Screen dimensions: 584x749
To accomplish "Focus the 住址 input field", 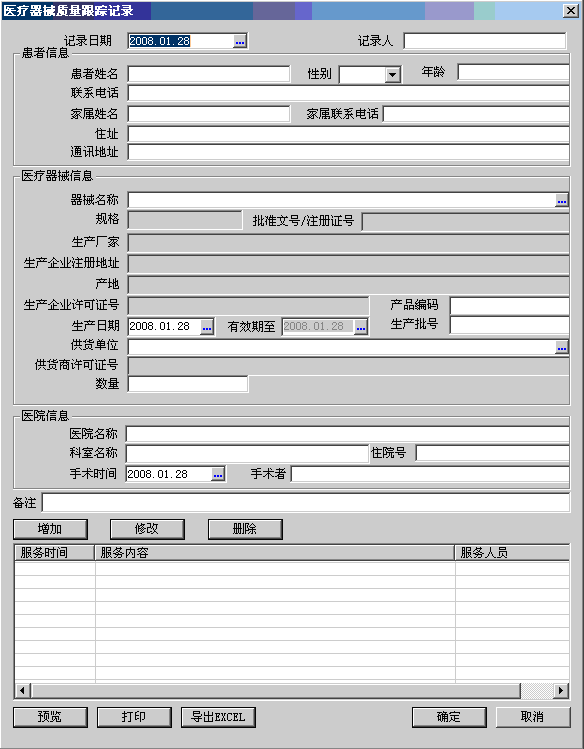I will click(x=348, y=134).
